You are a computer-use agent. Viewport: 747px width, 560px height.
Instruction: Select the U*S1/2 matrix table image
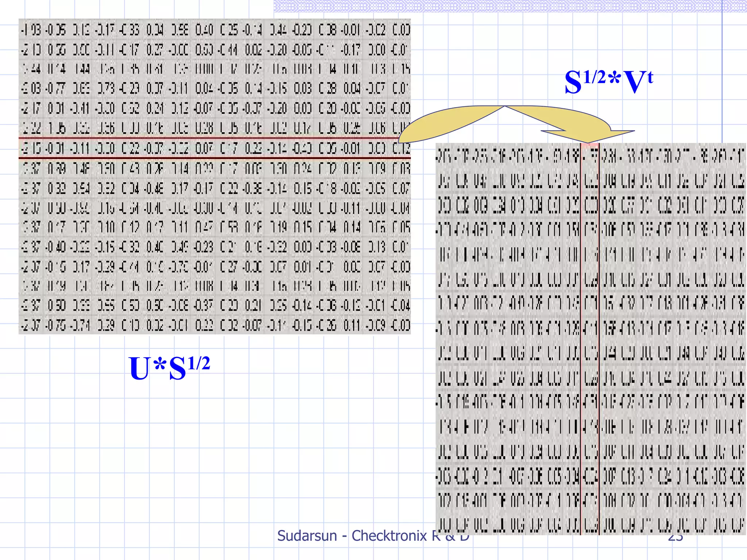point(214,176)
